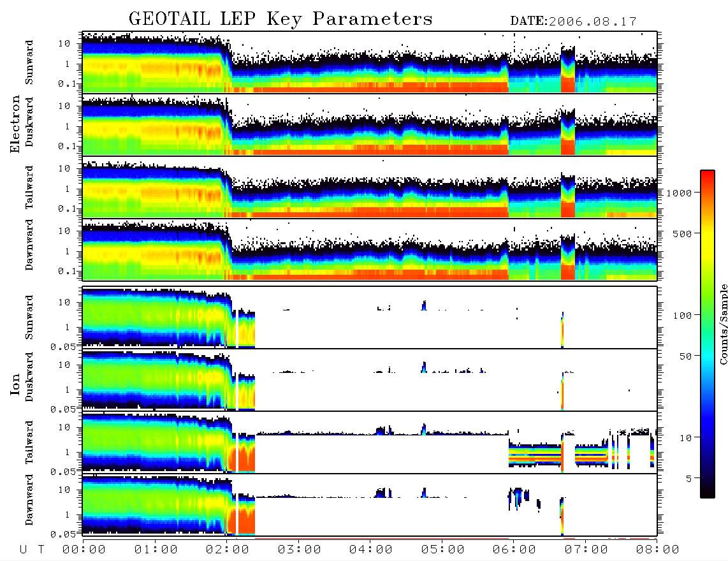Click the Ion Duskward spectrogram panel

(x=370, y=380)
